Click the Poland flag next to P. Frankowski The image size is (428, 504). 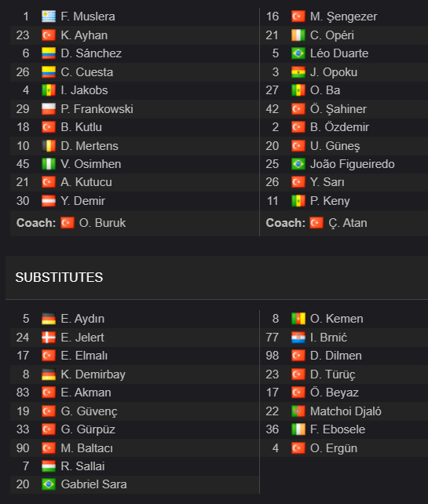pyautogui.click(x=49, y=109)
